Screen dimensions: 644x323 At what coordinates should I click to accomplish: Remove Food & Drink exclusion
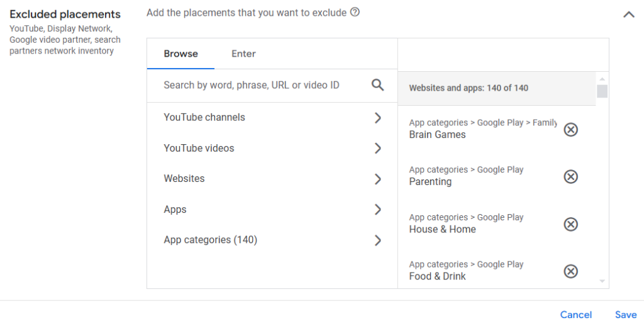click(570, 271)
